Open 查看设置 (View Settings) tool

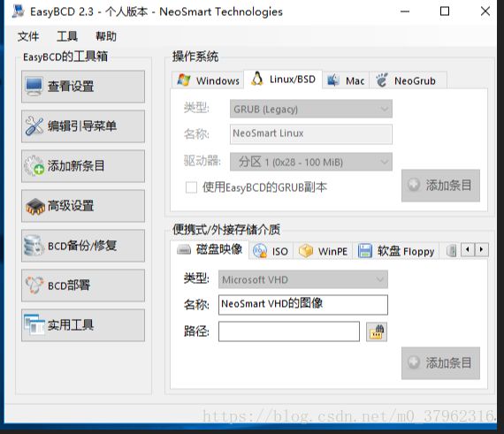83,87
